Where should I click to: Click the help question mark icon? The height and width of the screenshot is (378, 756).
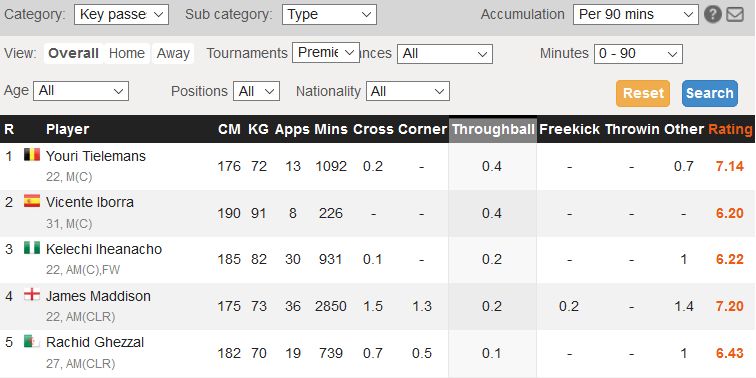pos(713,14)
